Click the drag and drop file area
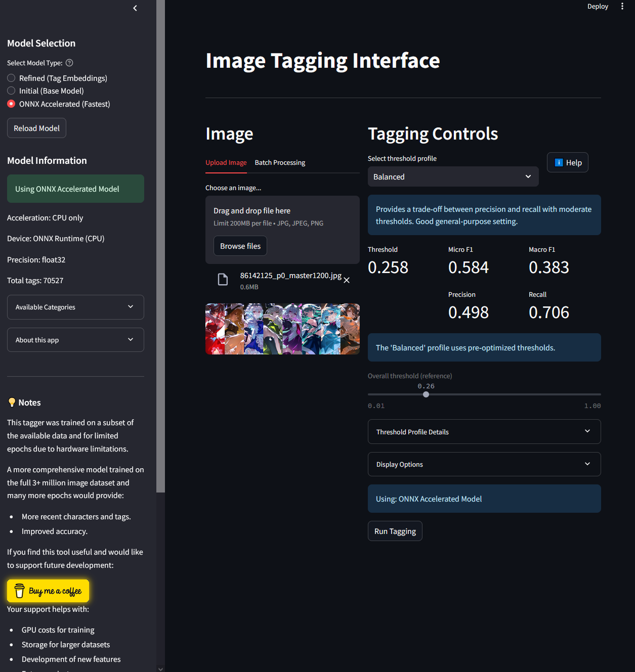The height and width of the screenshot is (672, 635). (x=282, y=230)
